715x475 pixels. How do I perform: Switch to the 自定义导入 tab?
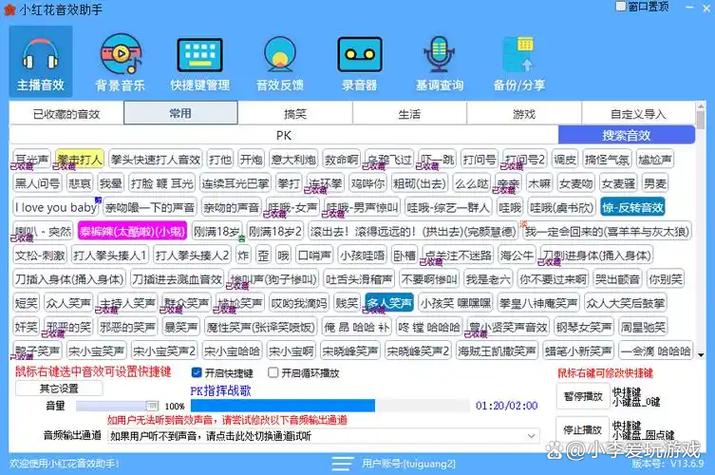[638, 114]
